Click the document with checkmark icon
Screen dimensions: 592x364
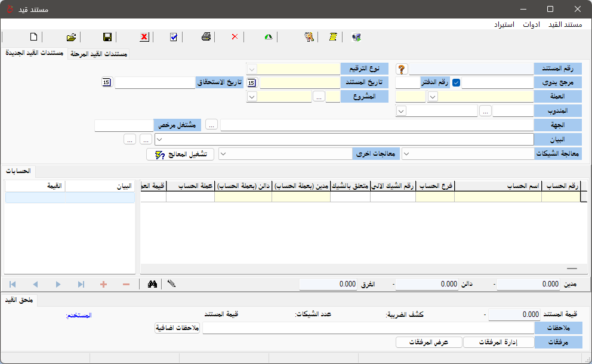point(173,37)
